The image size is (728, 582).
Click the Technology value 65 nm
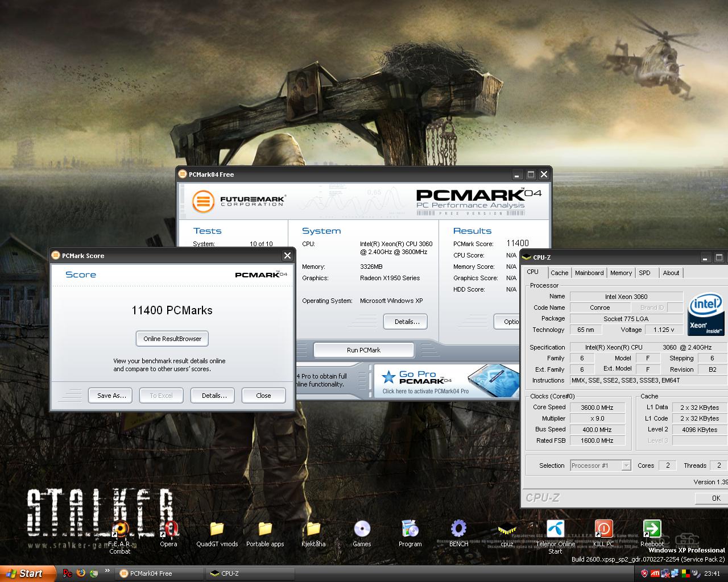(585, 330)
